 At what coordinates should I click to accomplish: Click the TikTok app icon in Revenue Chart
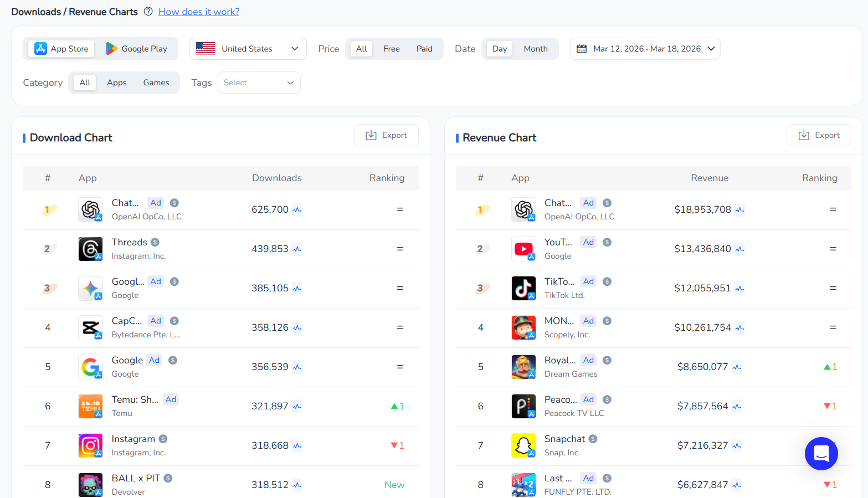[523, 288]
